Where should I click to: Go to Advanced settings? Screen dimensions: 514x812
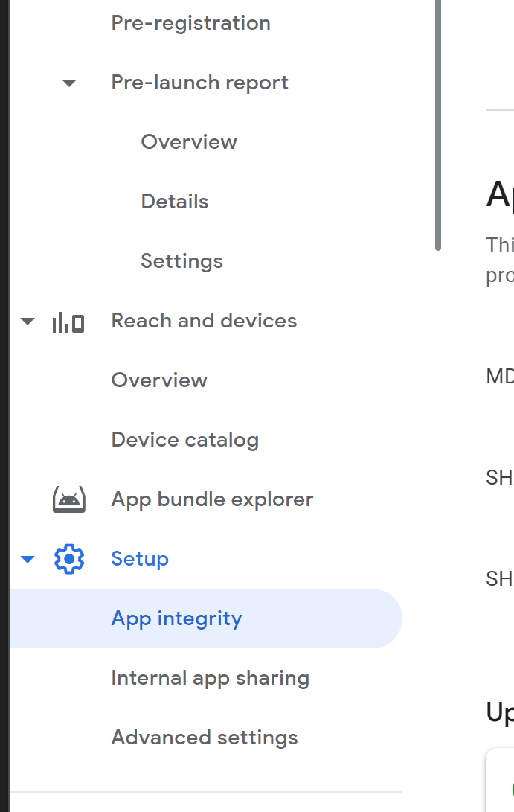[205, 738]
